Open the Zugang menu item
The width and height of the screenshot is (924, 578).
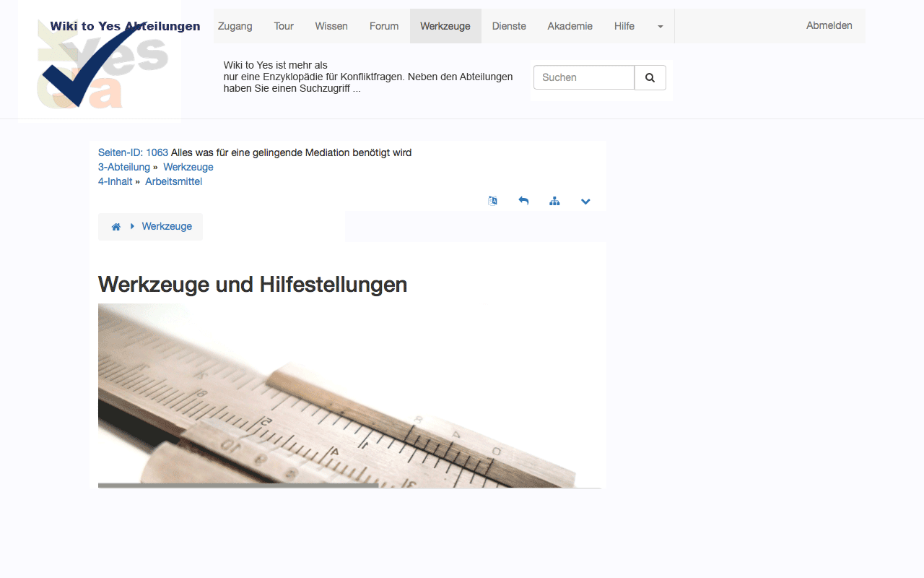[235, 26]
